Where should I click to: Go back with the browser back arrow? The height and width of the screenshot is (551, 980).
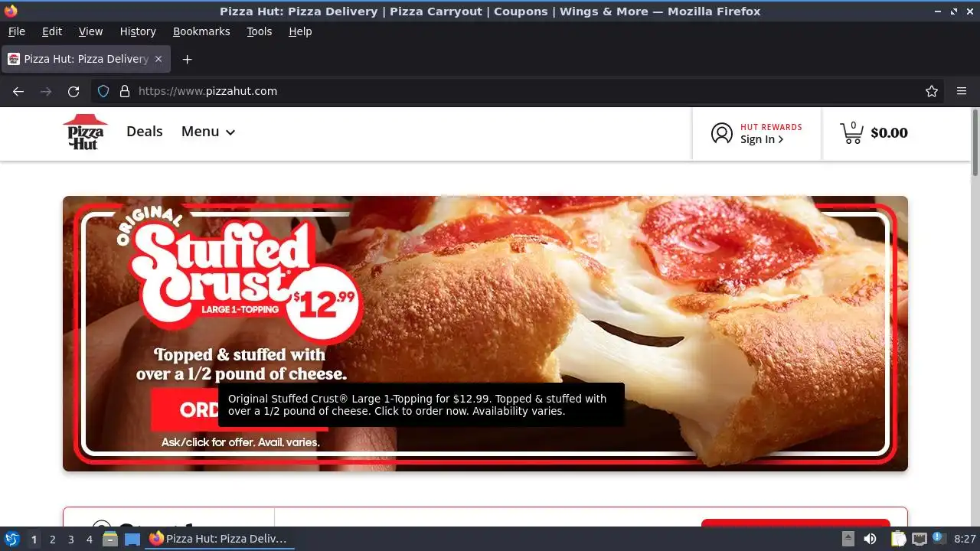pyautogui.click(x=18, y=91)
